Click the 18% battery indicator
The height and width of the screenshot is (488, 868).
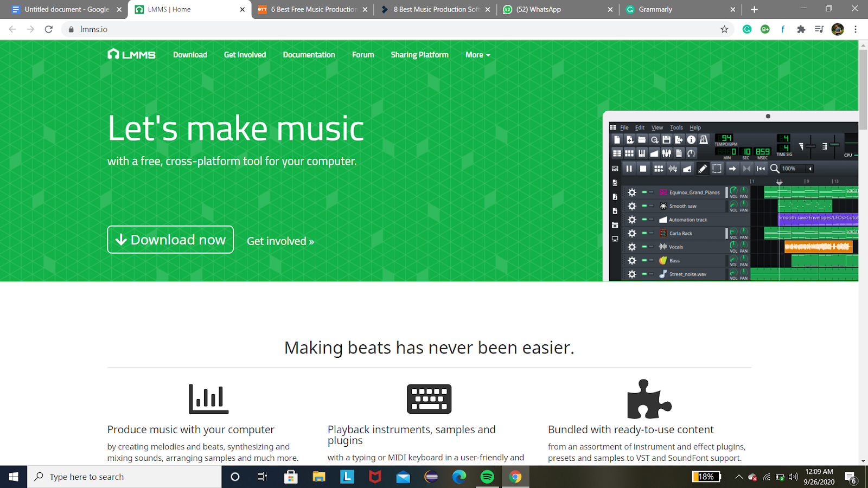pyautogui.click(x=706, y=477)
